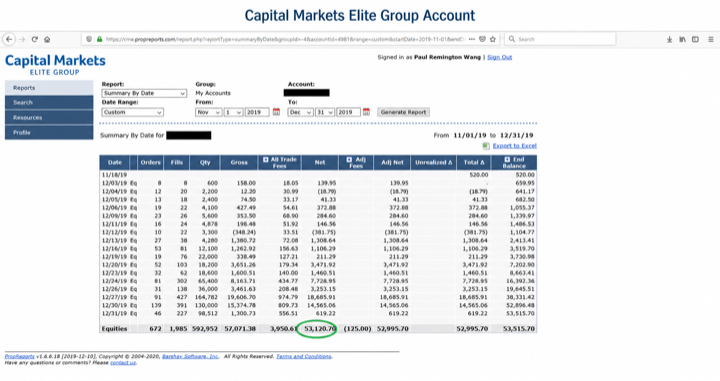Open the To month dropdown showing Dec
The height and width of the screenshot is (381, 720).
(300, 112)
